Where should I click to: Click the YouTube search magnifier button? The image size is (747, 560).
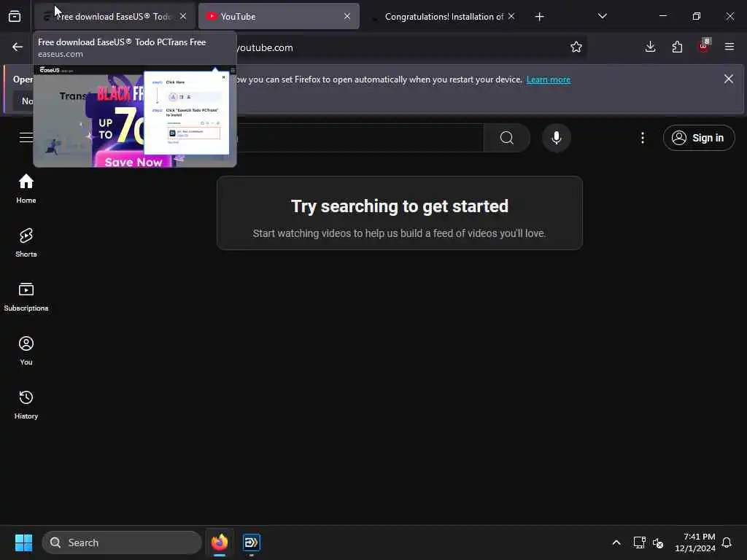coord(507,138)
